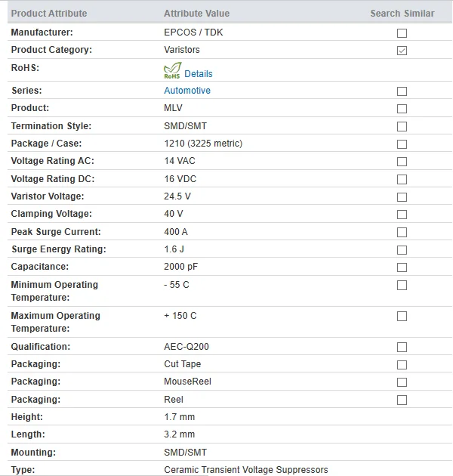Image resolution: width=453 pixels, height=476 pixels.
Task: Click the 40 V clamping voltage value
Action: pyautogui.click(x=174, y=214)
